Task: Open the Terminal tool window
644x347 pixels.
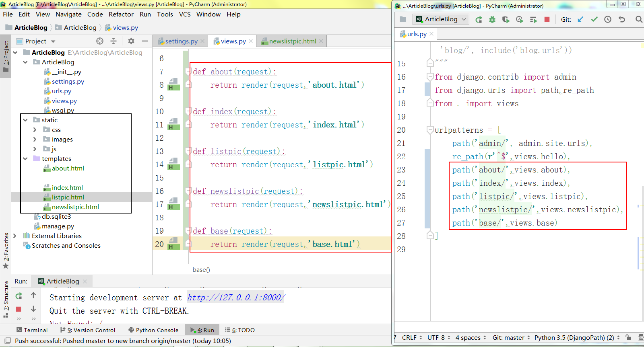Action: pos(32,330)
